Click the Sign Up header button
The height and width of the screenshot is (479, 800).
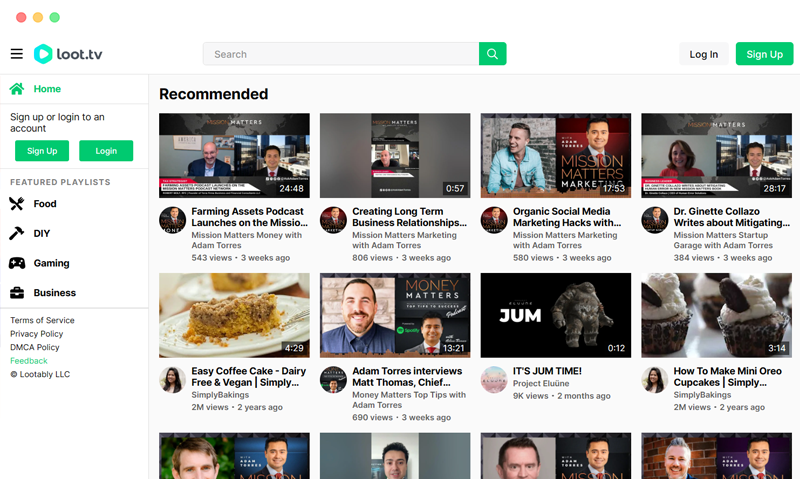[764, 54]
